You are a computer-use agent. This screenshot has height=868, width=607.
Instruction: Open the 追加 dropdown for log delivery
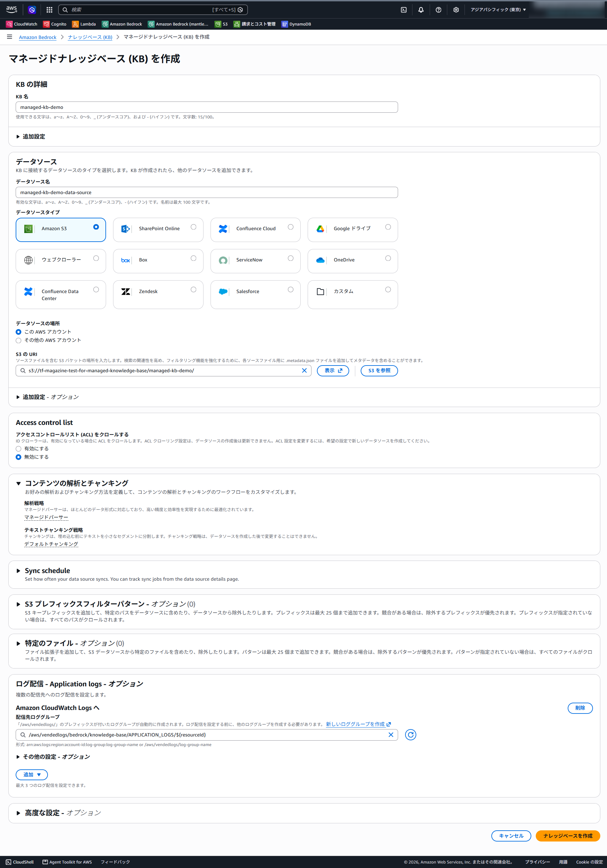[x=32, y=774]
